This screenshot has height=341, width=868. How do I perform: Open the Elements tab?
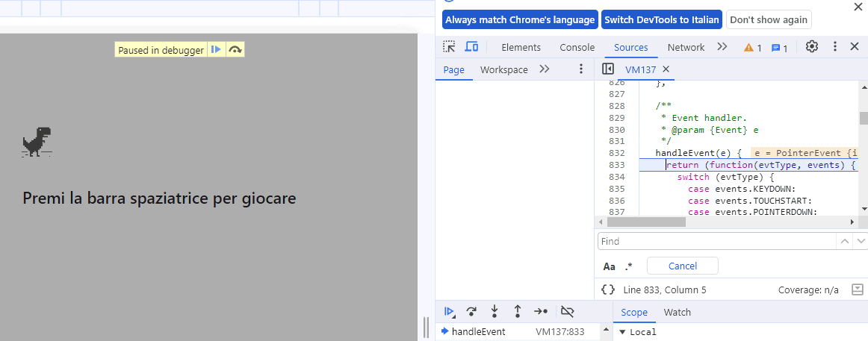click(x=521, y=48)
